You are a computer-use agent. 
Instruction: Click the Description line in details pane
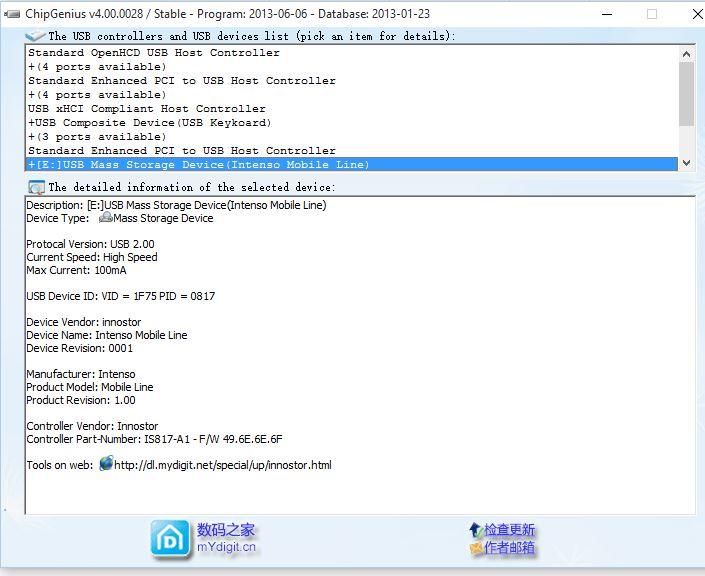point(176,205)
